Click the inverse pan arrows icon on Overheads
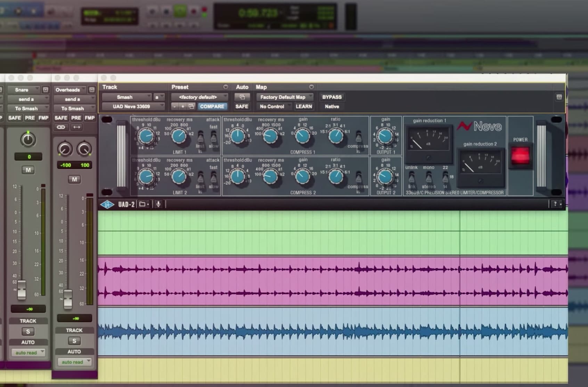This screenshot has height=387, width=588. (77, 127)
